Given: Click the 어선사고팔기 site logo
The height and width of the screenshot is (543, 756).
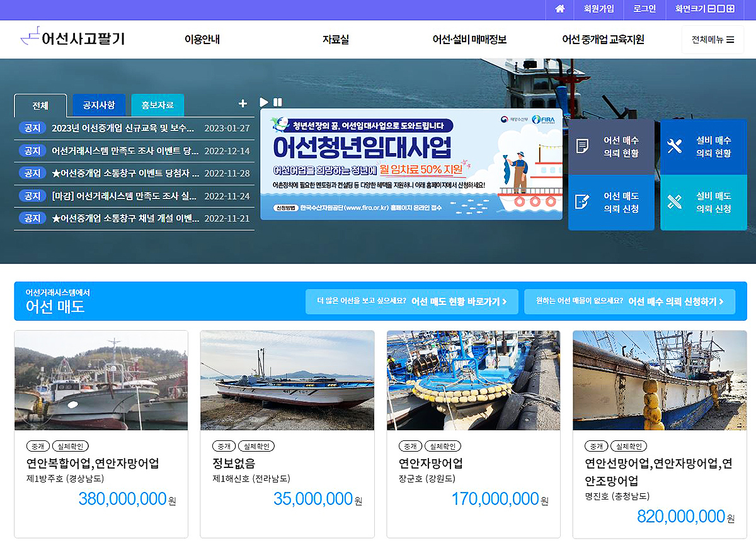Looking at the screenshot, I should (x=72, y=38).
